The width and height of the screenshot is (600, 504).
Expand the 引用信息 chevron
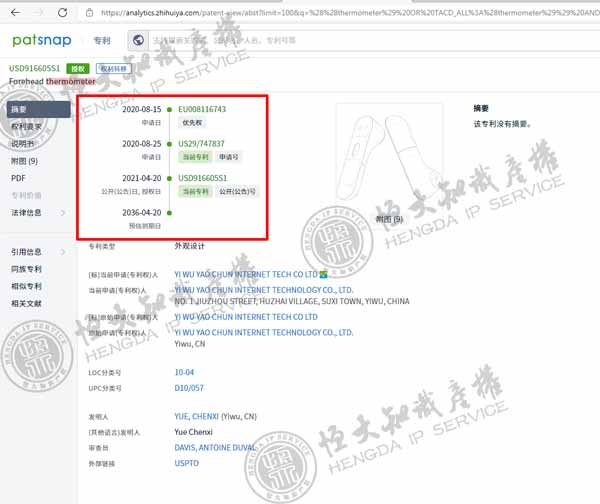pyautogui.click(x=63, y=252)
